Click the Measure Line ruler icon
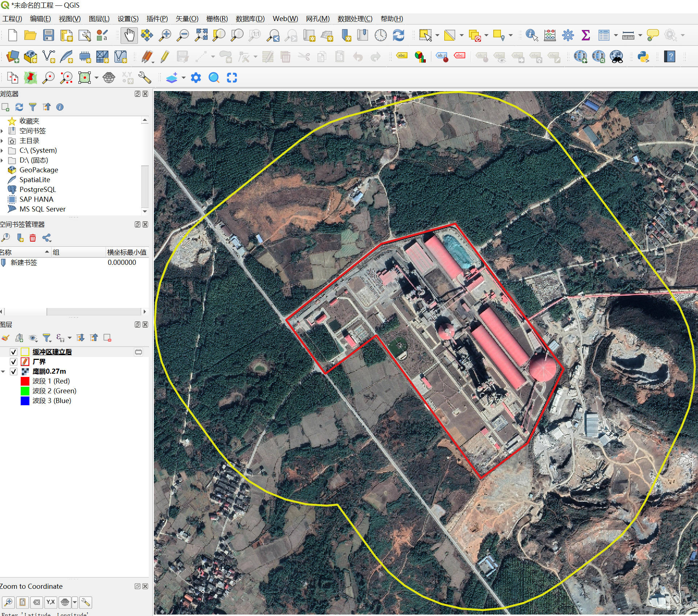The height and width of the screenshot is (616, 698). (628, 35)
